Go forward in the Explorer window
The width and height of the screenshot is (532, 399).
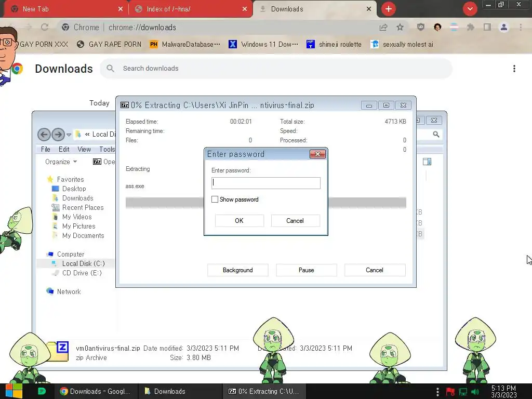(x=58, y=135)
